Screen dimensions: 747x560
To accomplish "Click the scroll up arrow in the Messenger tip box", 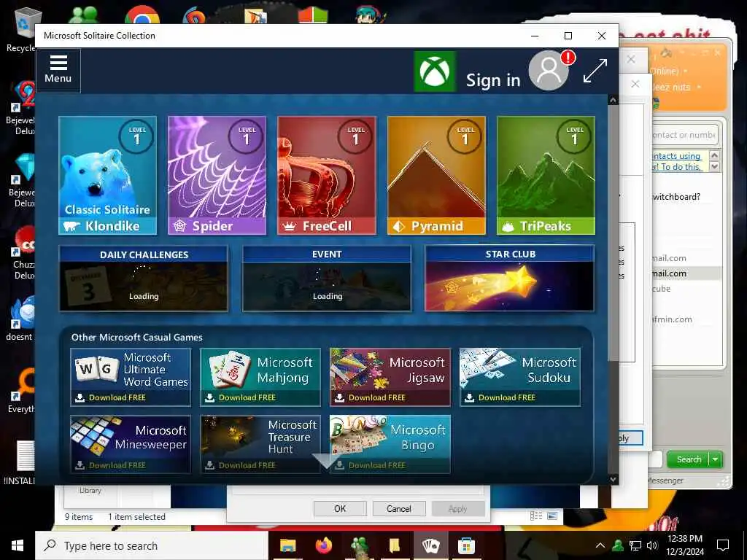I will coord(714,155).
